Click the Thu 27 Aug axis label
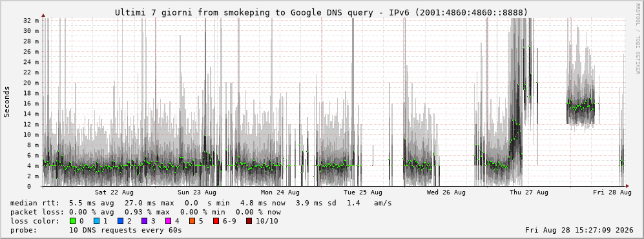644x239 pixels. [x=529, y=192]
